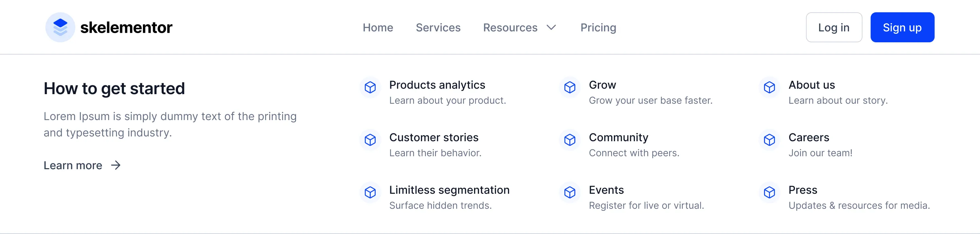Open the skelementor brand name link
Screen dimensions: 980x234
(x=126, y=27)
